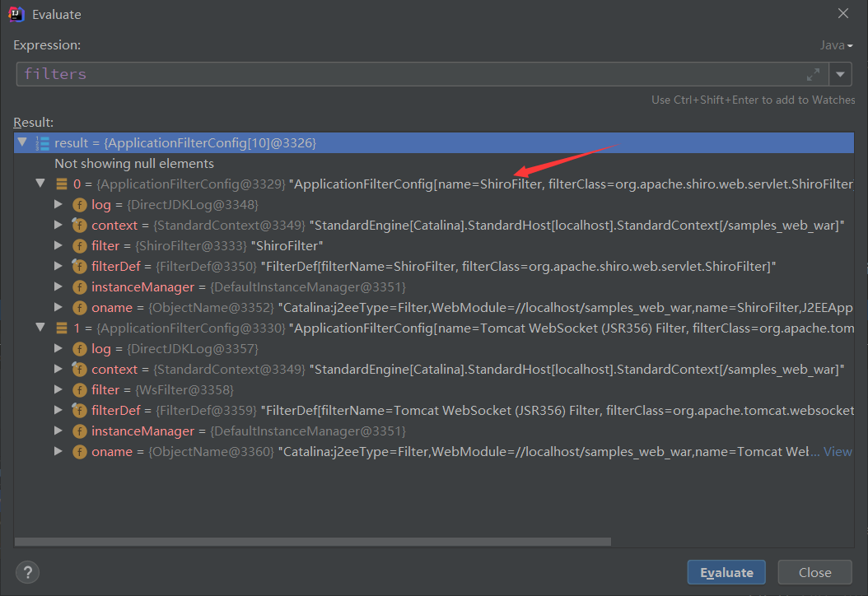Expand instanceManager under element 0
868x596 pixels.
58,286
